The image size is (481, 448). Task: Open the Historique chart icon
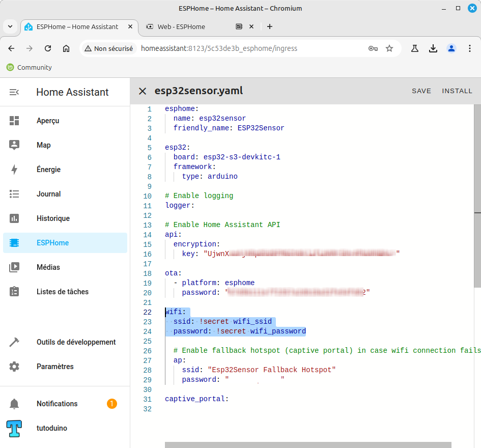pos(14,218)
